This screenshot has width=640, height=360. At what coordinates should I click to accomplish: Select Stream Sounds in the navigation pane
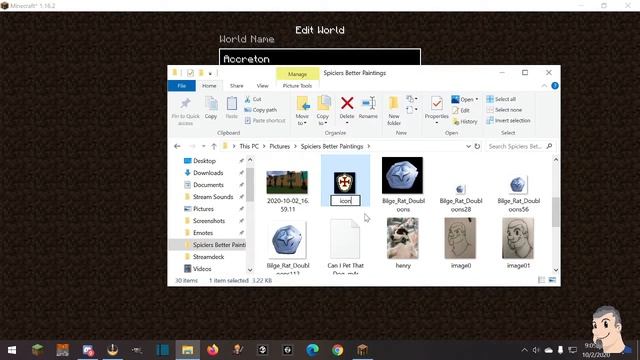pyautogui.click(x=213, y=197)
